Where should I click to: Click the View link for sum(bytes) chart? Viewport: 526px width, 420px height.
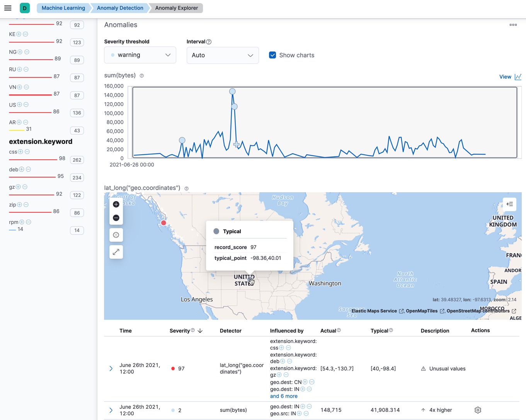pyautogui.click(x=505, y=77)
